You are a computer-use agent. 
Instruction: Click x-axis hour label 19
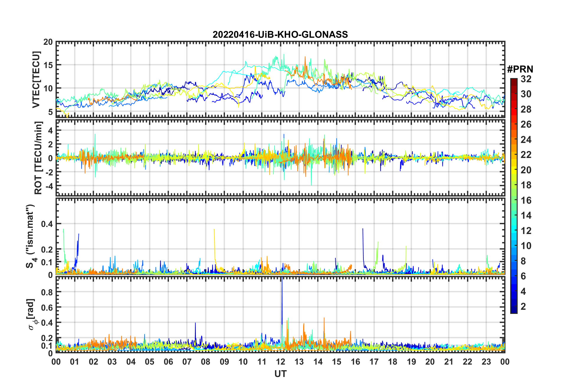click(x=411, y=362)
